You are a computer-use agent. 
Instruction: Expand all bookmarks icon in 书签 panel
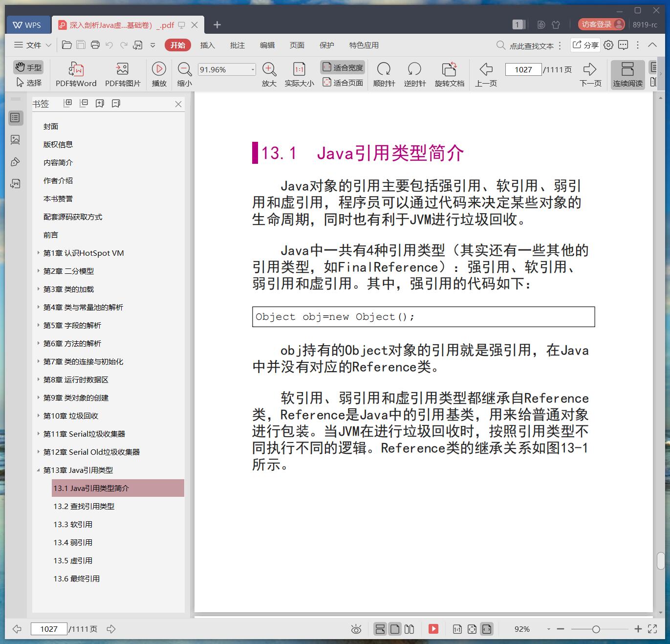68,103
